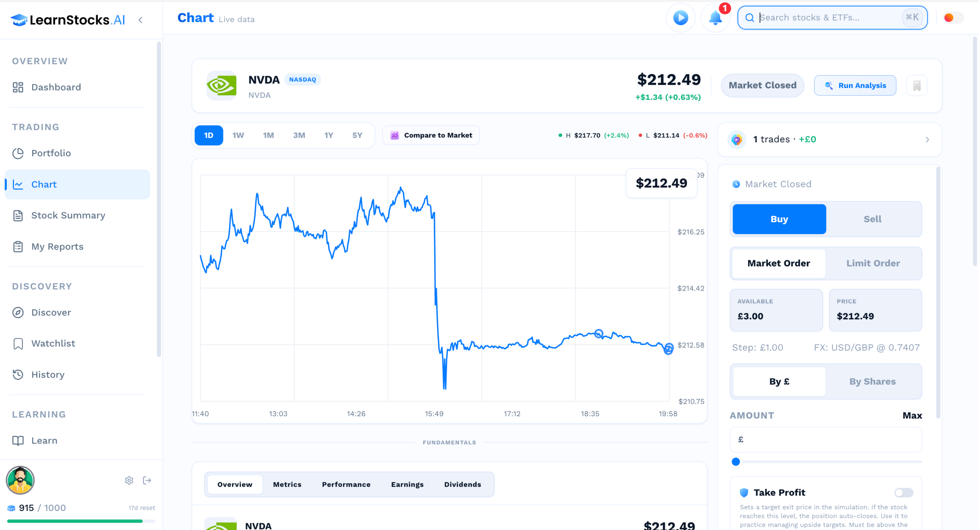Viewport: 980px width, 530px height.
Task: Click the Dashboard grid icon
Action: coord(18,87)
